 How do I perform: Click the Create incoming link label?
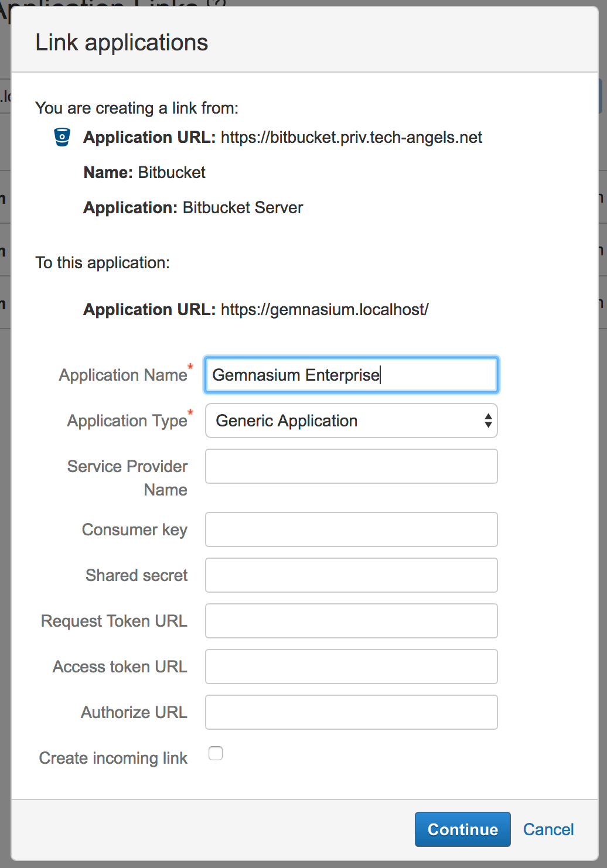coord(113,758)
